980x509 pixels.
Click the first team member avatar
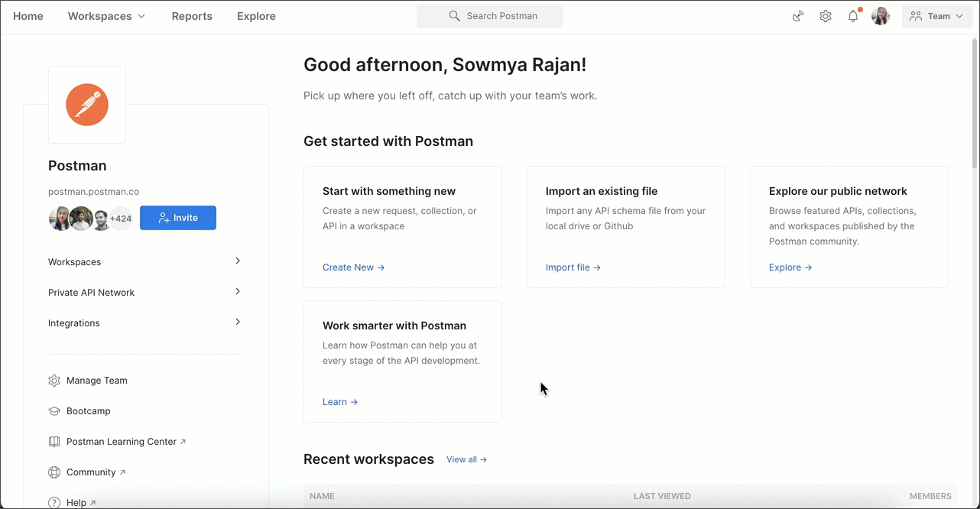coord(60,219)
